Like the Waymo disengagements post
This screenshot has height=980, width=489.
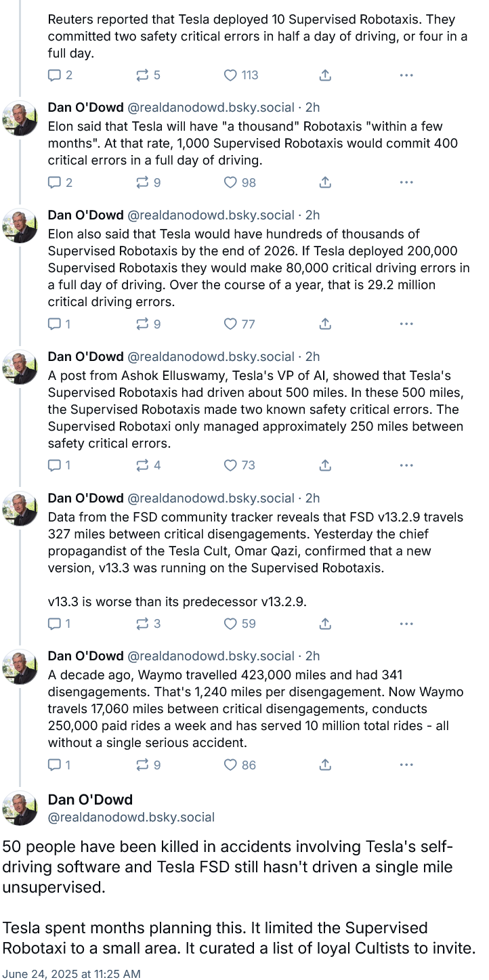240,765
